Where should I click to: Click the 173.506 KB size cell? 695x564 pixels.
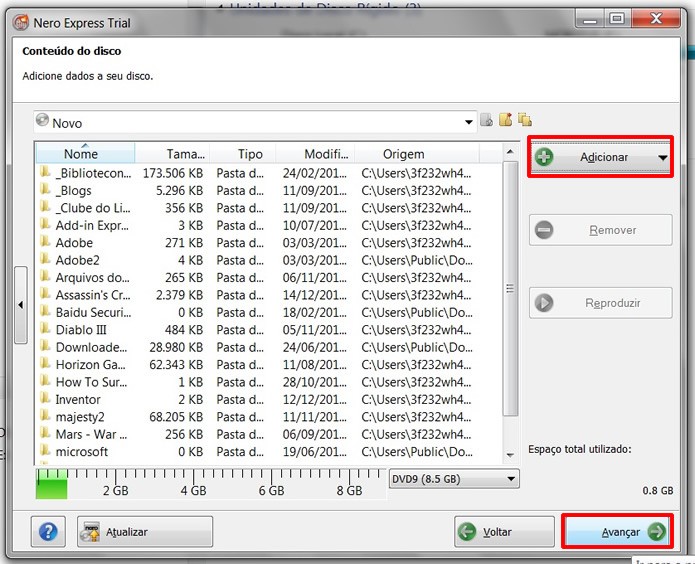[173, 173]
